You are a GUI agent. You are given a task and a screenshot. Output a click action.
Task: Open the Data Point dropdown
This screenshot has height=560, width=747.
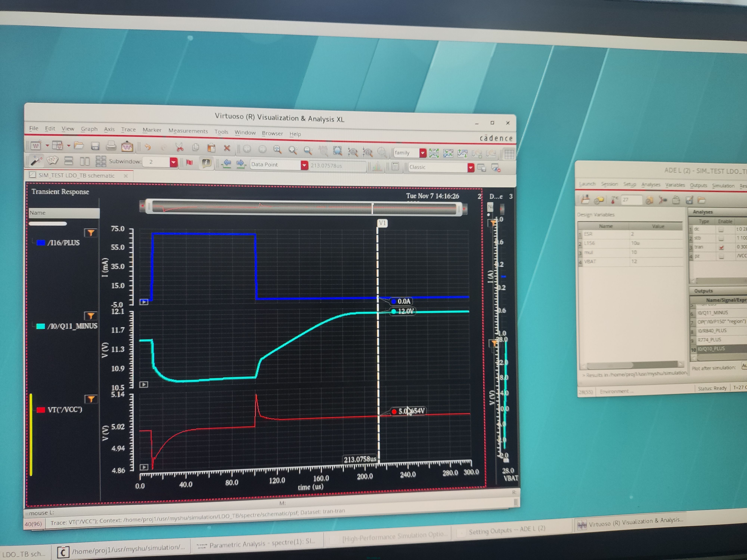coord(304,165)
